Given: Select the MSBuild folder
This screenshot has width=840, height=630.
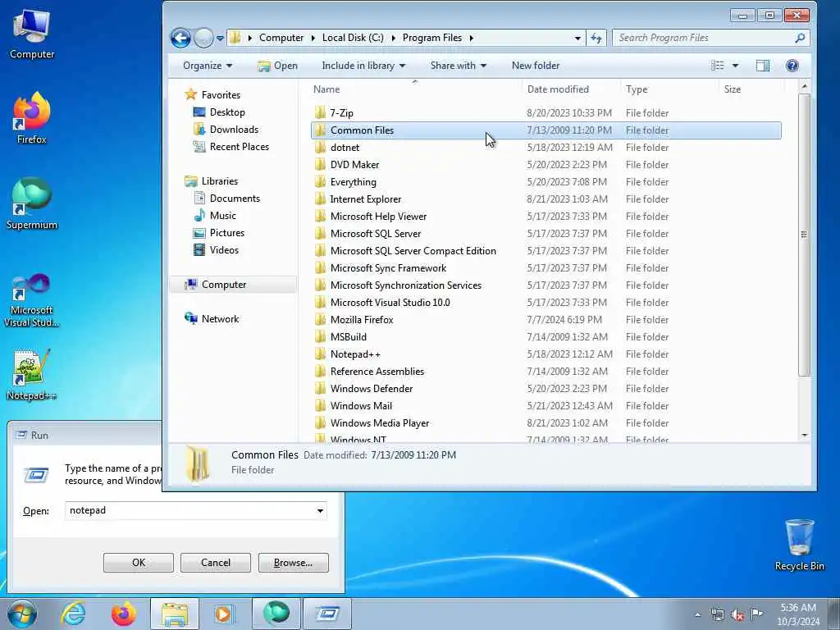Looking at the screenshot, I should (348, 337).
